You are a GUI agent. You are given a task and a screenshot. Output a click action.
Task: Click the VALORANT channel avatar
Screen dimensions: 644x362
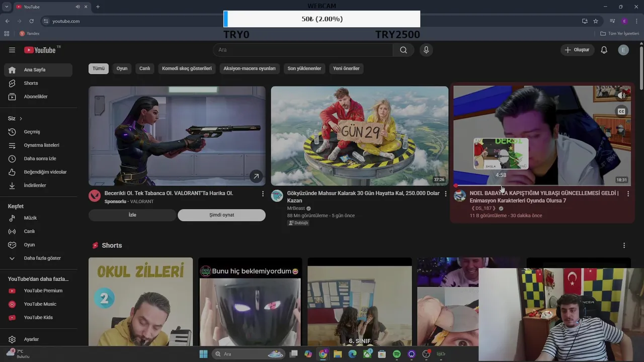95,196
